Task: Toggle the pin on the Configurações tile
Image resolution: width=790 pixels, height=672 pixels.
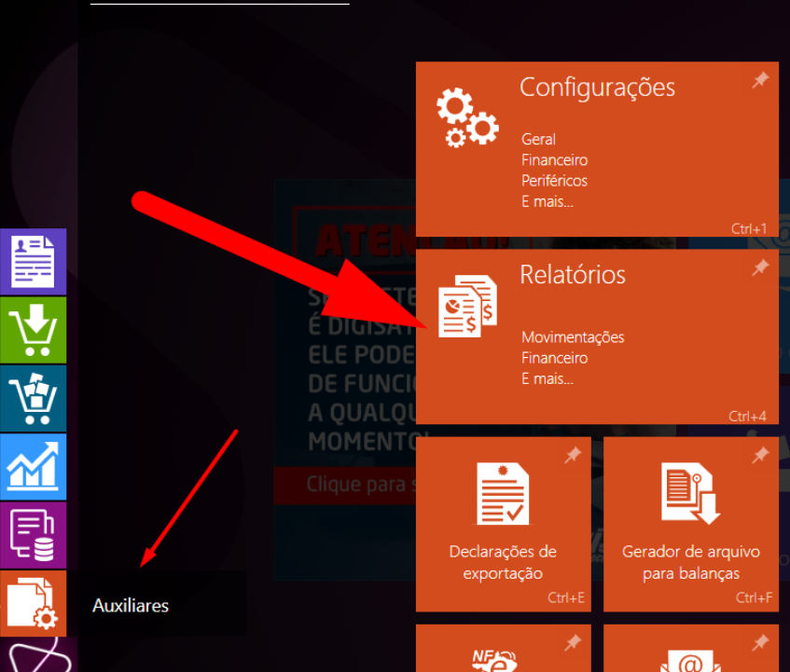Action: click(760, 81)
